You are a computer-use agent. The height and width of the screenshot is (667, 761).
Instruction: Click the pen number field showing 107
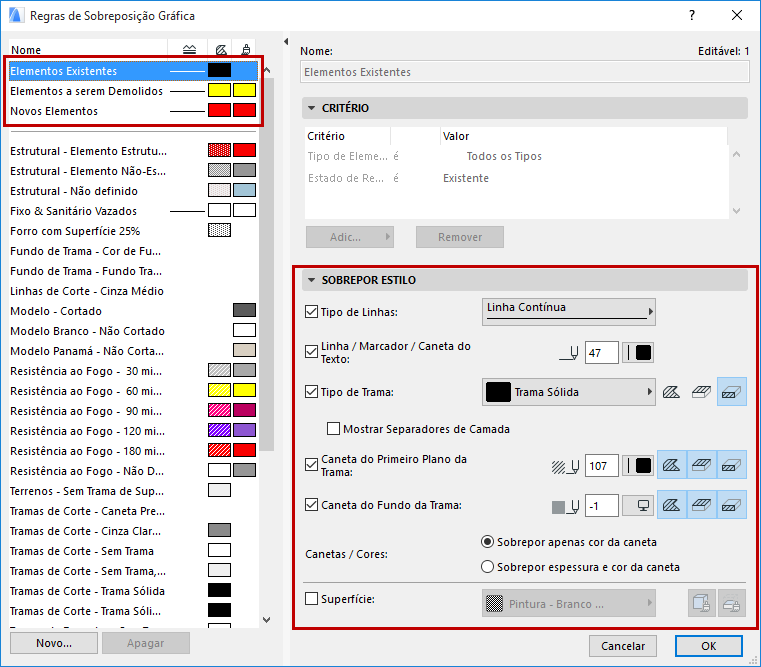coord(602,466)
